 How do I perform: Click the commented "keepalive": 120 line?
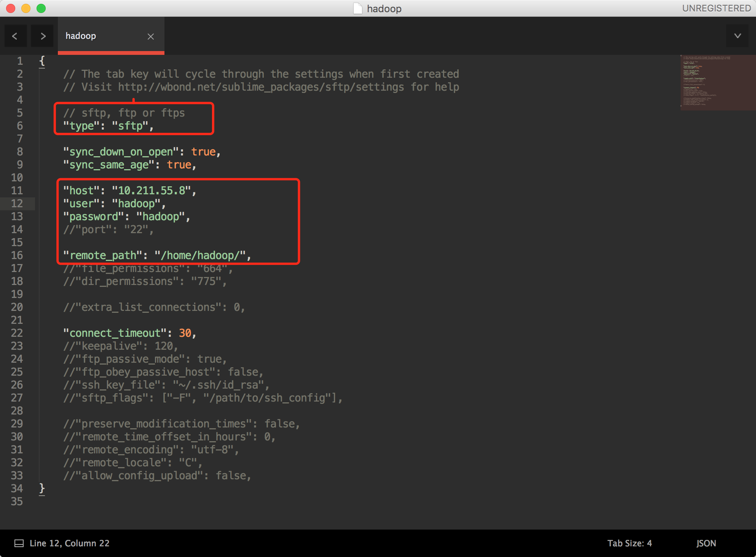[121, 346]
